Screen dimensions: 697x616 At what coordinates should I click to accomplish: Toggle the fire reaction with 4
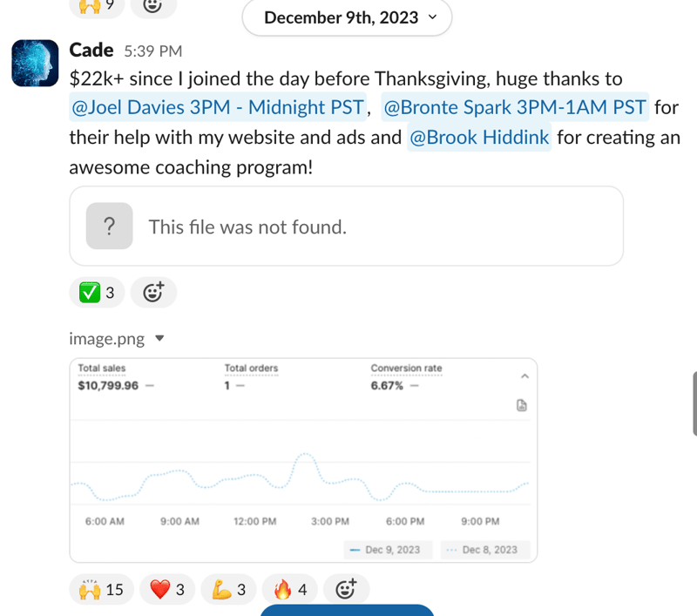pyautogui.click(x=290, y=589)
